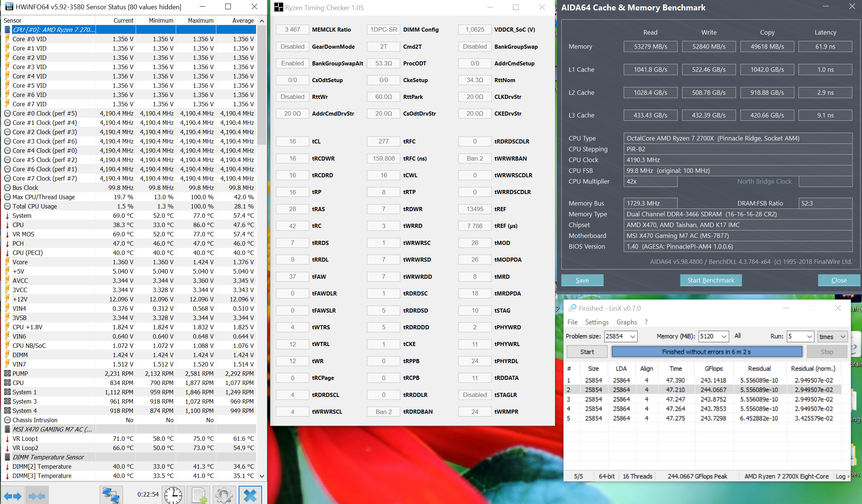862x504 pixels.
Task: Click the Ryzen Timing Checker title icon
Action: click(x=278, y=7)
